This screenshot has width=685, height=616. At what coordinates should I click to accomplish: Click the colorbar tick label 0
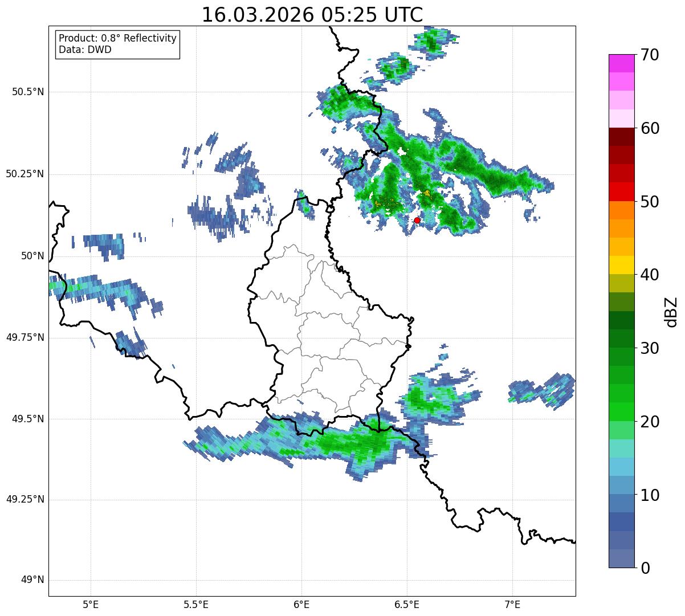(645, 568)
